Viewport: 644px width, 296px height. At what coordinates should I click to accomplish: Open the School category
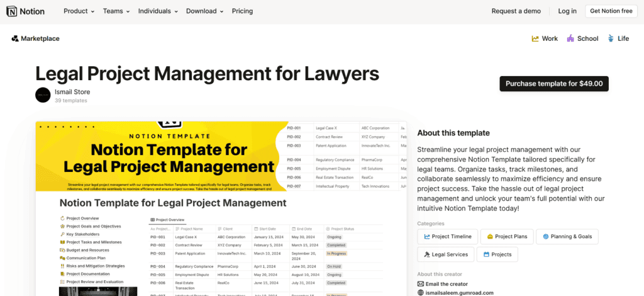(582, 38)
